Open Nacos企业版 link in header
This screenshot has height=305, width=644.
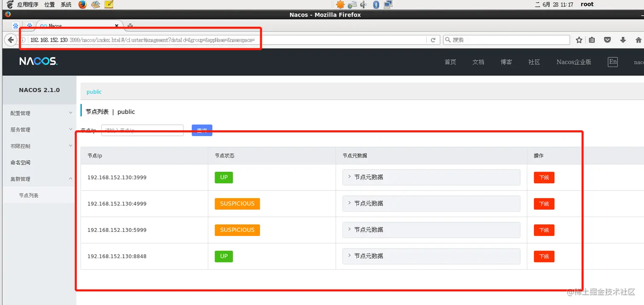(x=574, y=62)
